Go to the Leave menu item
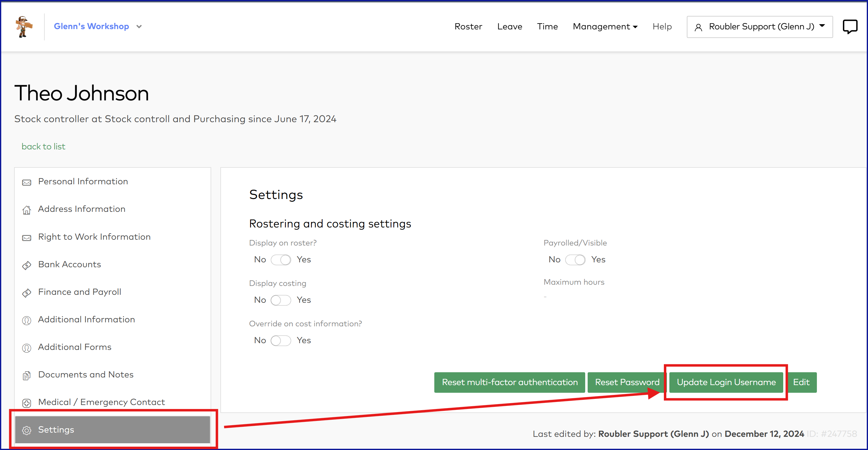Viewport: 868px width, 450px height. (x=510, y=27)
